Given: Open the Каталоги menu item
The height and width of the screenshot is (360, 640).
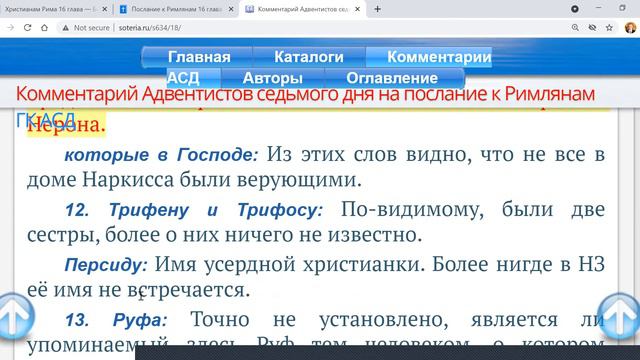Looking at the screenshot, I should (x=309, y=57).
